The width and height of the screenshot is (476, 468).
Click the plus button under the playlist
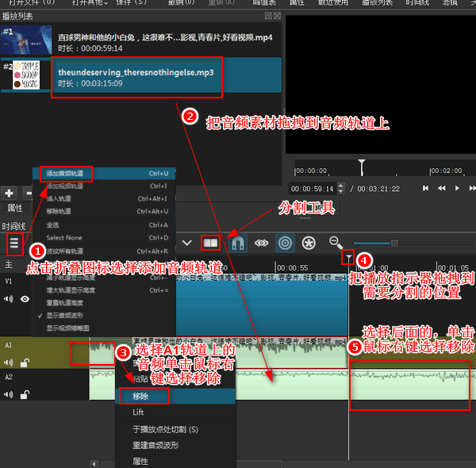tap(9, 193)
